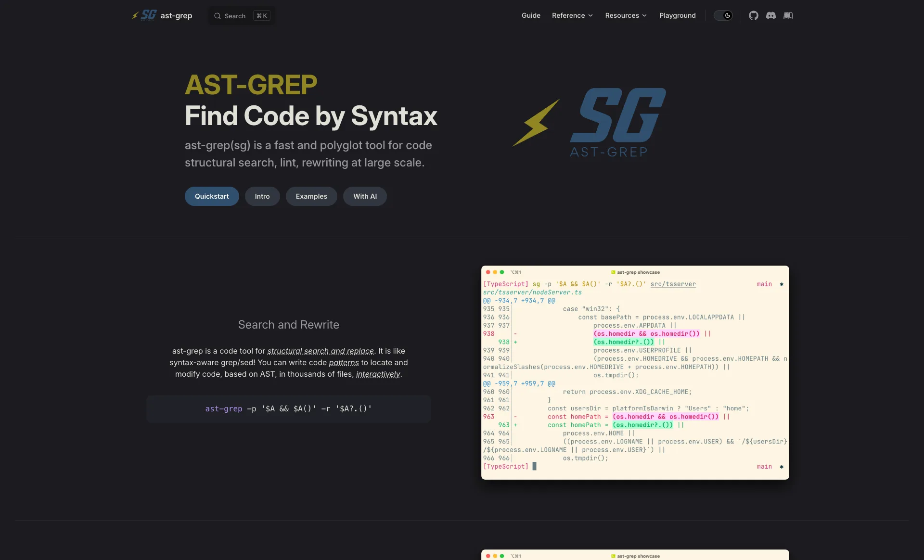Expand the Resources dropdown menu
The height and width of the screenshot is (560, 924).
pyautogui.click(x=626, y=15)
